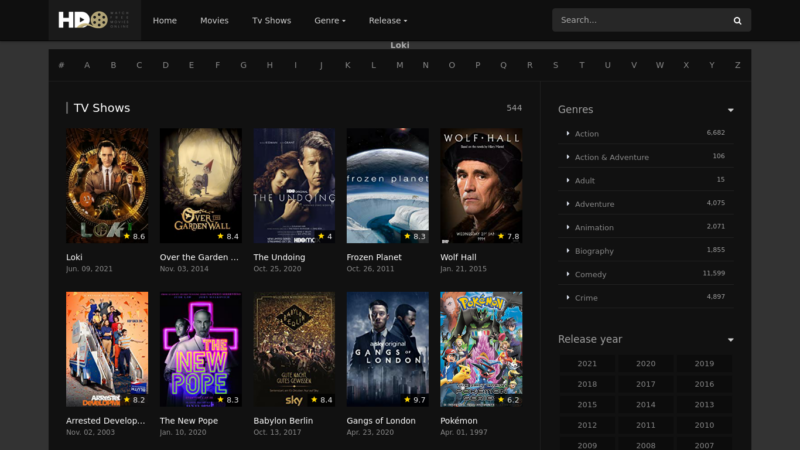The width and height of the screenshot is (800, 450).
Task: Filter shows by letter Z
Action: point(737,65)
